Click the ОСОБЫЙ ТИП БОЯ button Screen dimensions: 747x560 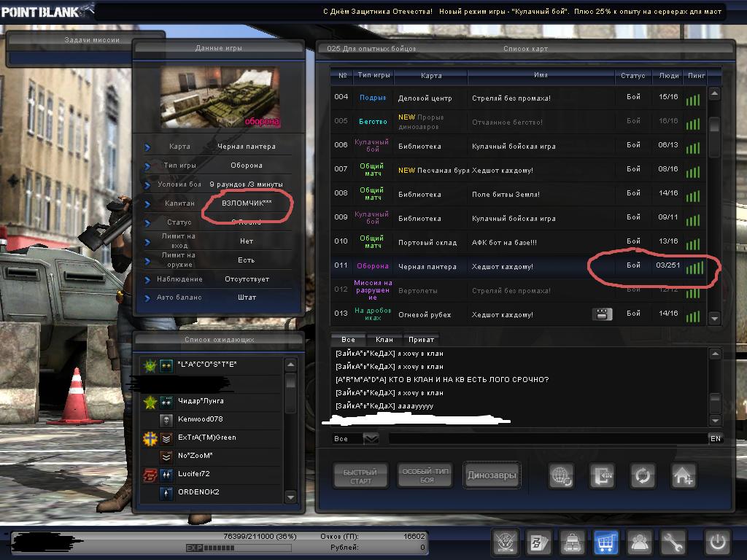[x=425, y=475]
